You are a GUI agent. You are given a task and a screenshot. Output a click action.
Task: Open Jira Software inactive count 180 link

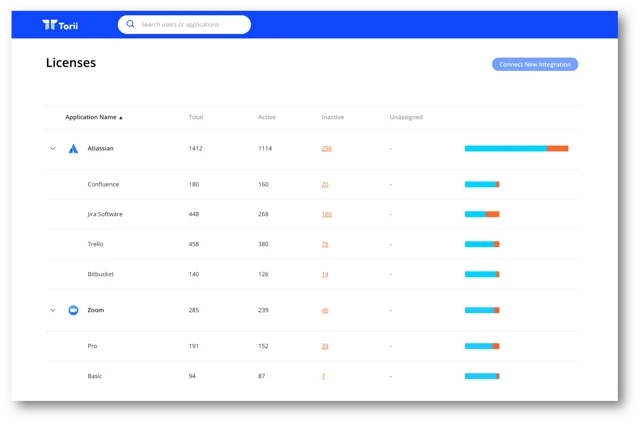pos(327,214)
